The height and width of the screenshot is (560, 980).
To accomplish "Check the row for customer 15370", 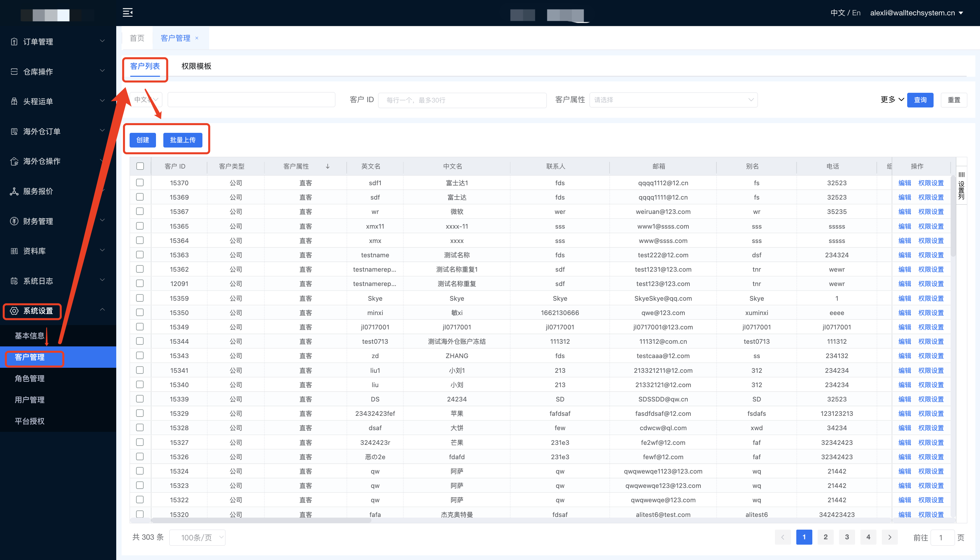I will coord(140,183).
